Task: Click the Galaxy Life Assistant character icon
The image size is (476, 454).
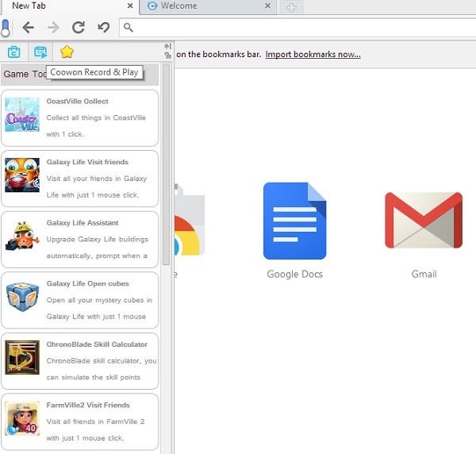Action: click(22, 236)
